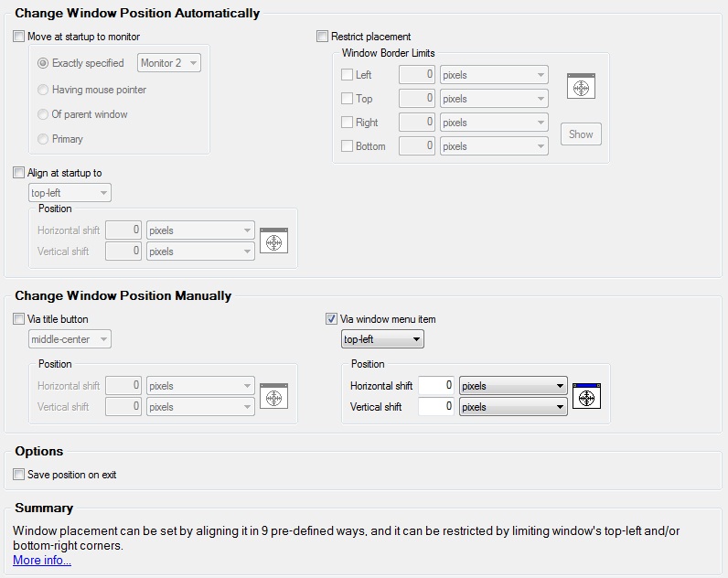Enable Move at startup to monitor
Viewport: 728px width, 578px height.
(18, 37)
